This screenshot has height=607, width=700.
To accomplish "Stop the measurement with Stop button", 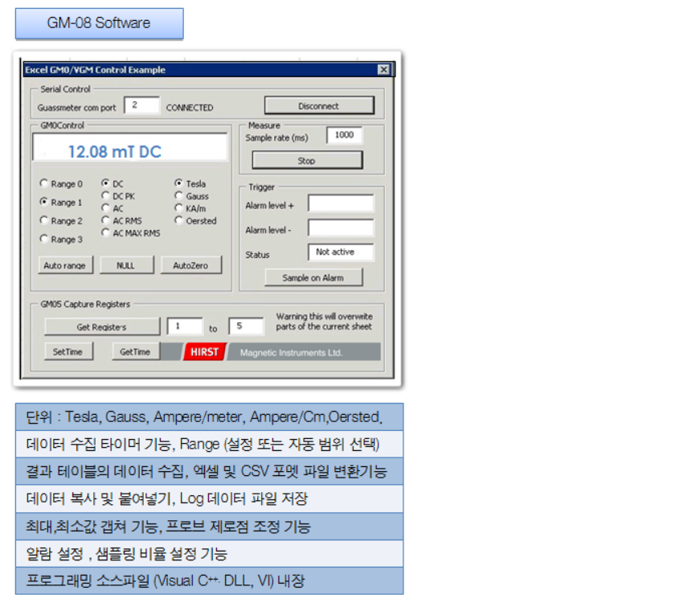I will [x=307, y=160].
